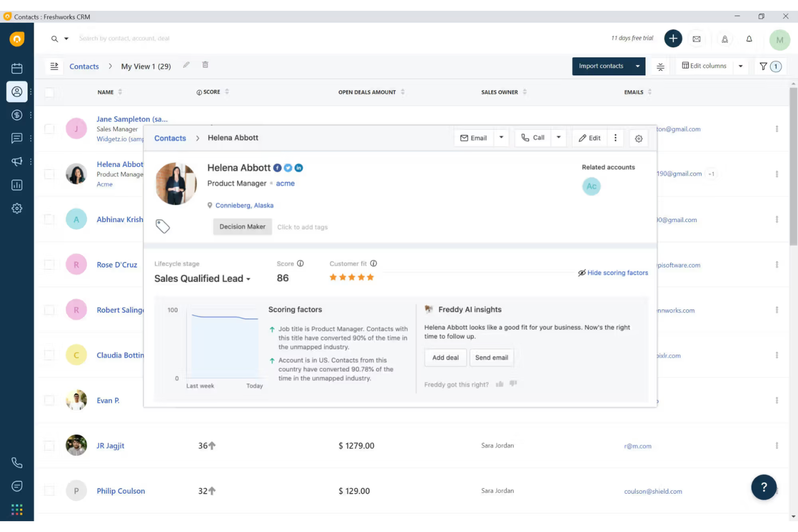Open the Contacts icon in the sidebar

[x=17, y=92]
